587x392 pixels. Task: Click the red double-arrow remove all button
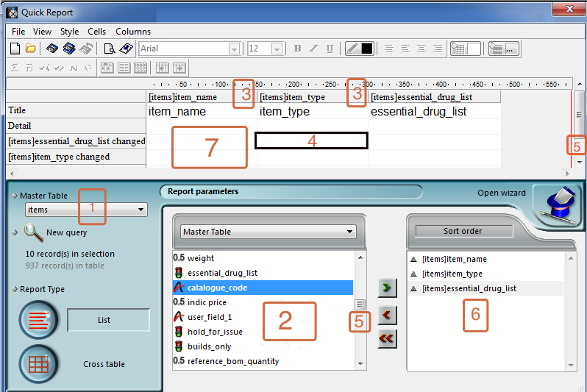click(x=387, y=338)
